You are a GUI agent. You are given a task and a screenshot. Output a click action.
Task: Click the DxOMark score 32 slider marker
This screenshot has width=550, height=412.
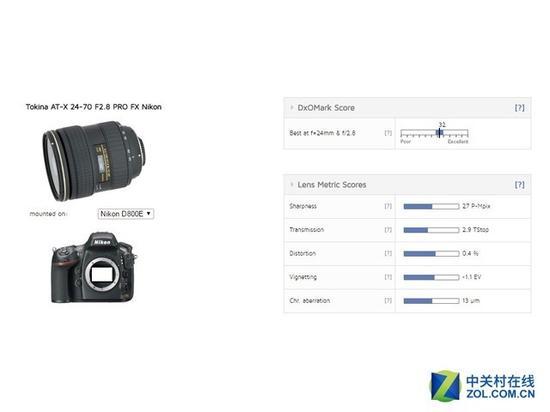point(440,133)
